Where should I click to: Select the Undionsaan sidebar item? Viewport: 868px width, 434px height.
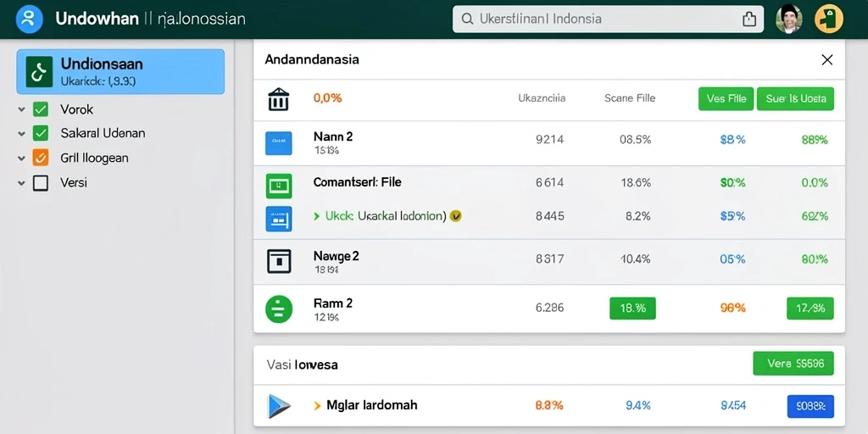(120, 71)
